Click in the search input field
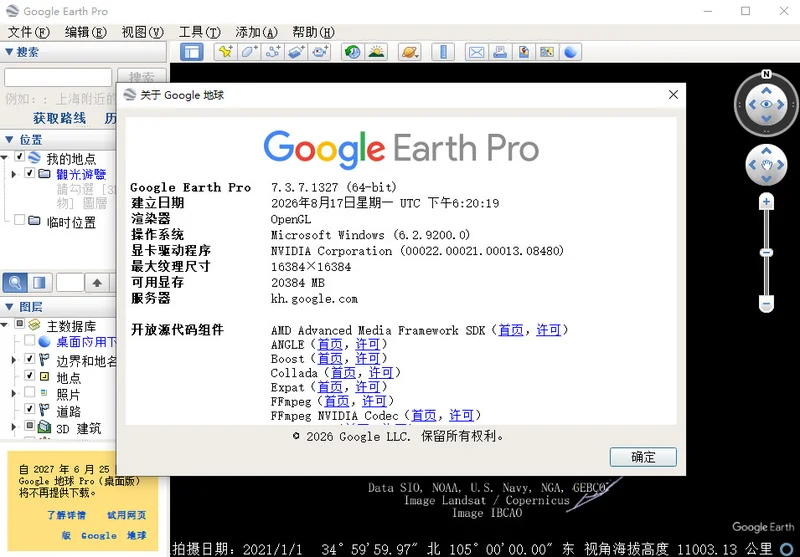800x557 pixels. tap(58, 78)
